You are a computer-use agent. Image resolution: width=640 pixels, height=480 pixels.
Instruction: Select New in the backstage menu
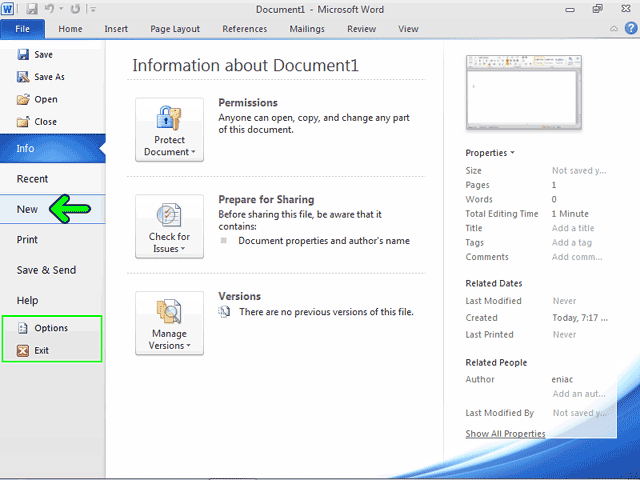(x=53, y=209)
